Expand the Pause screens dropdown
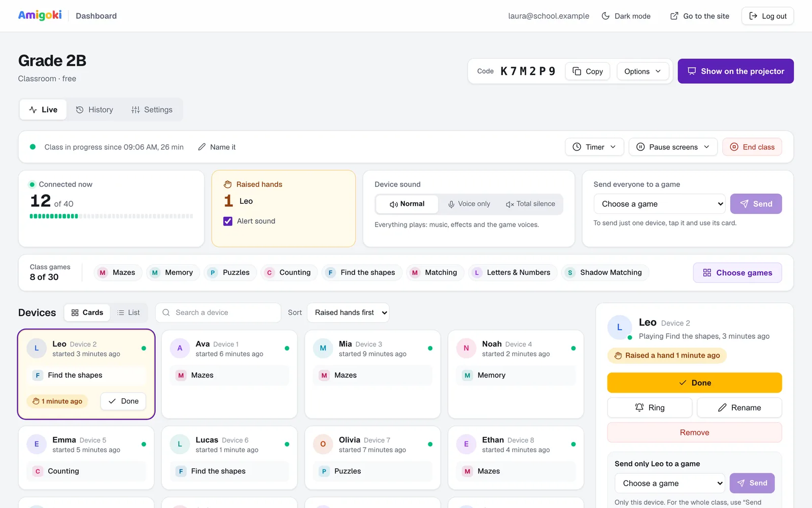 (673, 147)
